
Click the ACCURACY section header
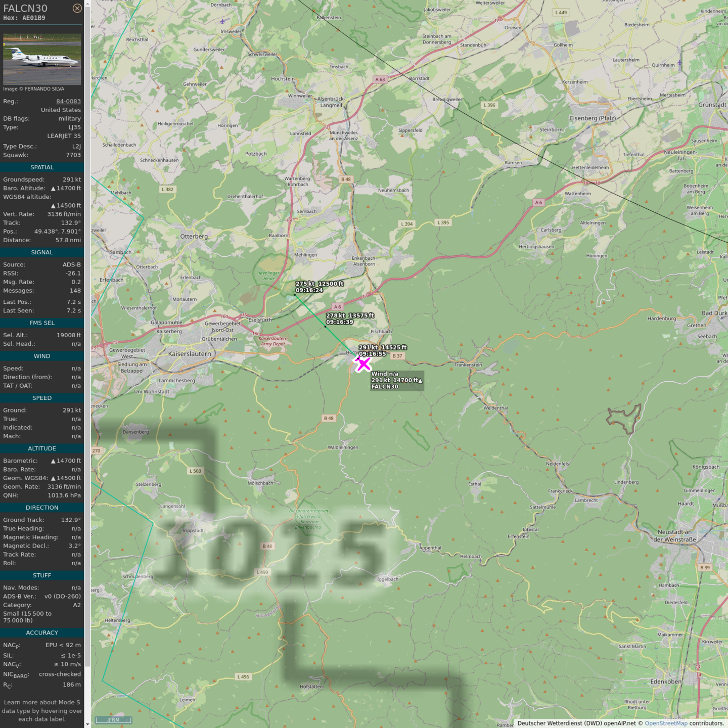click(x=42, y=633)
